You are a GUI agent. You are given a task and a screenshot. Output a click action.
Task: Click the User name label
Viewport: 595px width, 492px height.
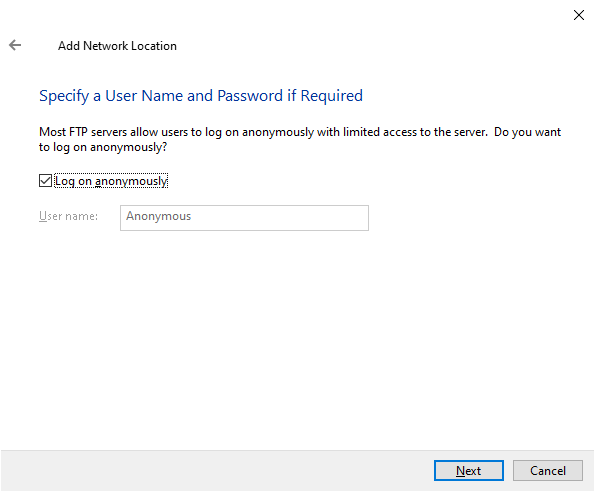click(x=68, y=216)
